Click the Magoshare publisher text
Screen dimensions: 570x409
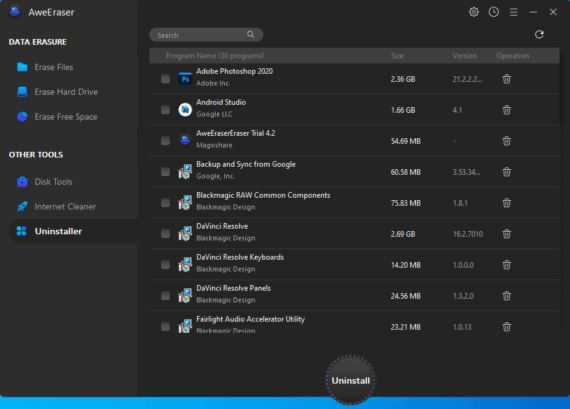(x=214, y=145)
